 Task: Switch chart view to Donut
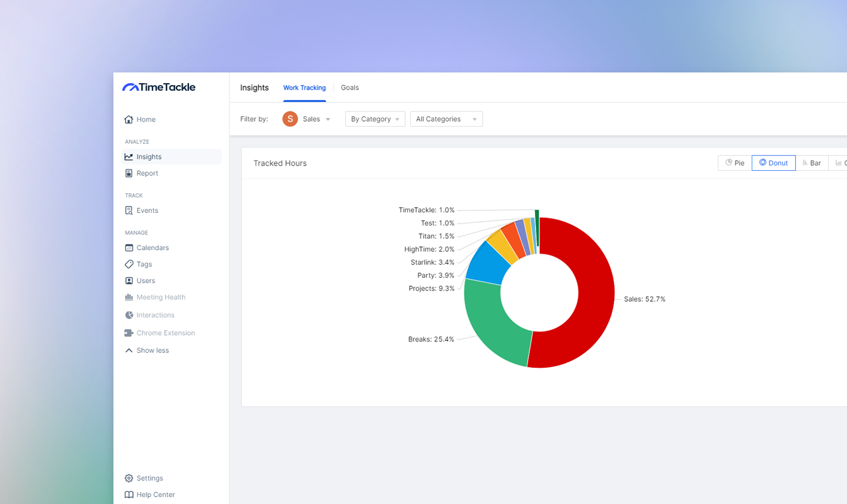[x=774, y=163]
